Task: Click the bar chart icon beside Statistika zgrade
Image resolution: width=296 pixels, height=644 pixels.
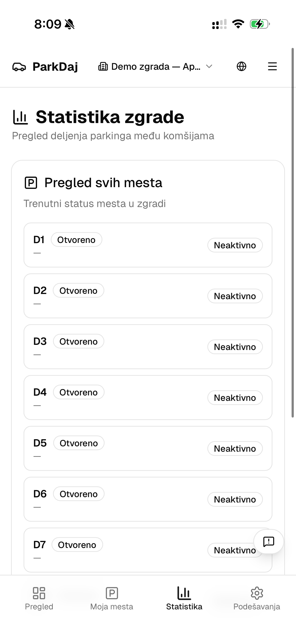Action: click(x=20, y=117)
